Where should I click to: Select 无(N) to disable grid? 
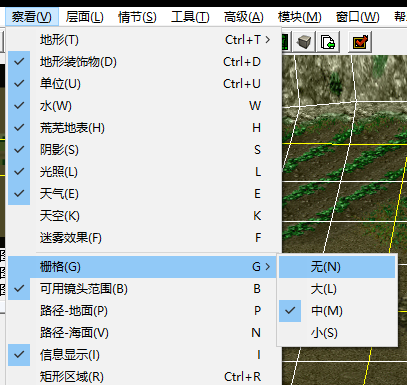point(337,267)
